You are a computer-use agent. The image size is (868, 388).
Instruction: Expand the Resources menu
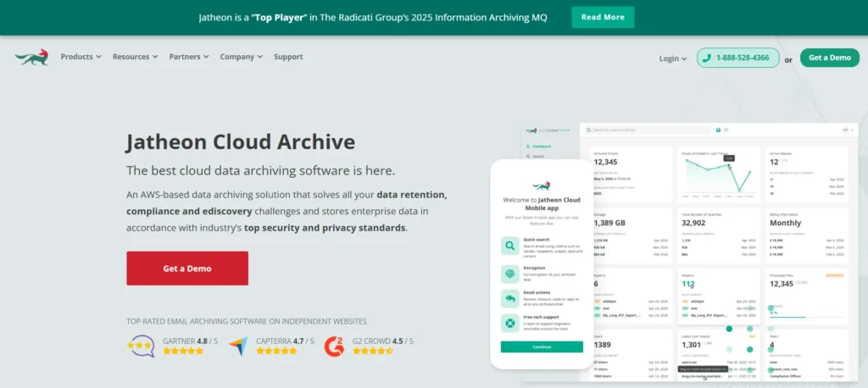point(135,57)
